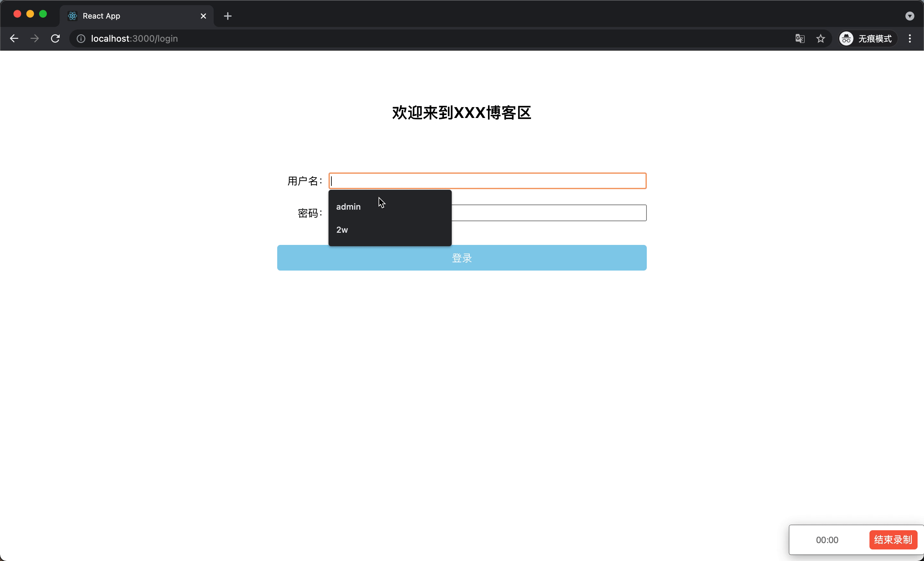Open a new browser tab with the plus icon
Image resolution: width=924 pixels, height=561 pixels.
click(x=227, y=16)
